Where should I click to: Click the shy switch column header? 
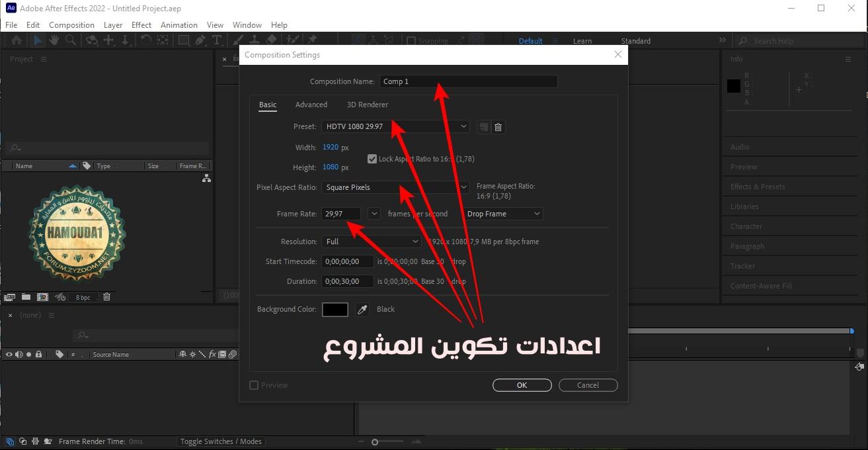coord(182,355)
